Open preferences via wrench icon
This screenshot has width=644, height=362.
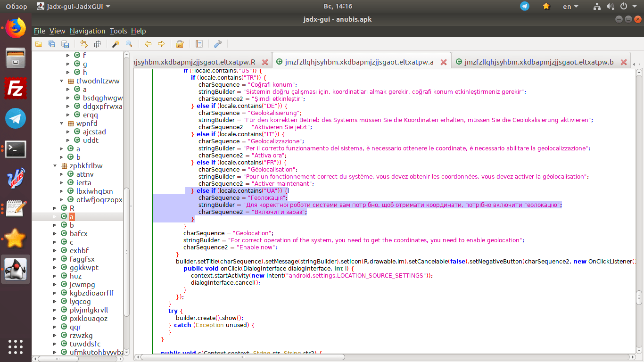217,44
